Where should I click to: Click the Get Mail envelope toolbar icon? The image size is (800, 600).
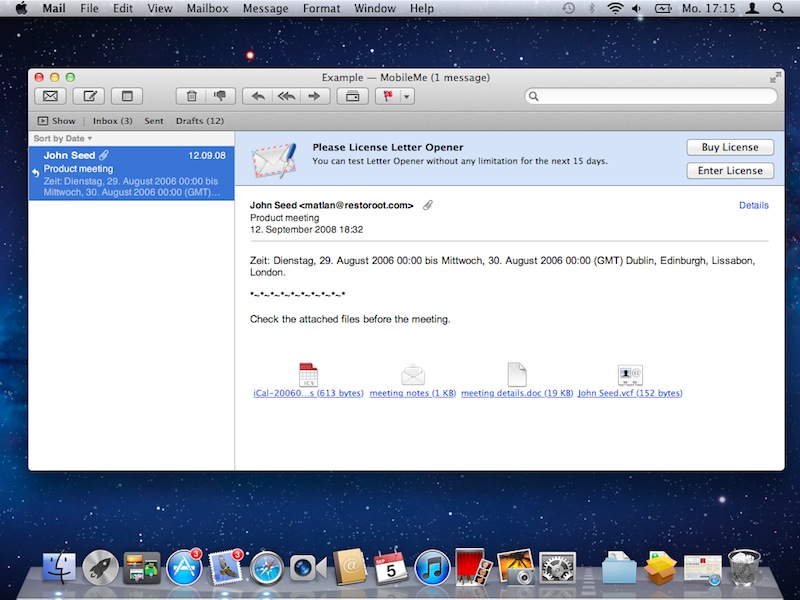pyautogui.click(x=50, y=96)
